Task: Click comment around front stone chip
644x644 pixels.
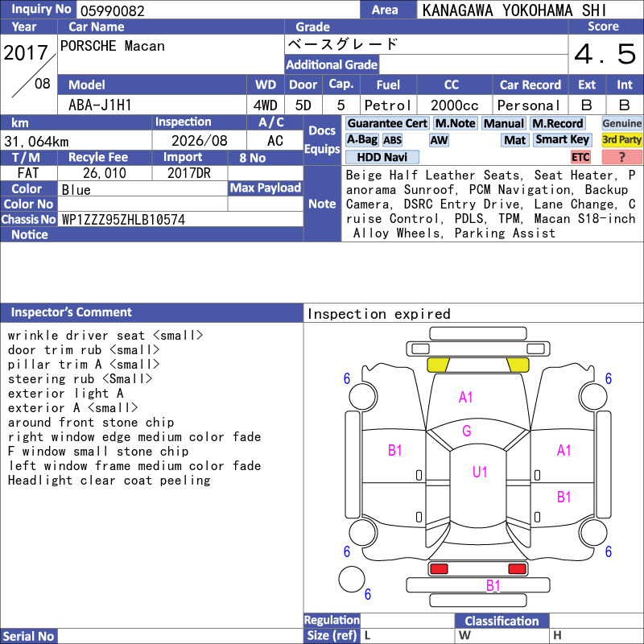Action: point(91,422)
